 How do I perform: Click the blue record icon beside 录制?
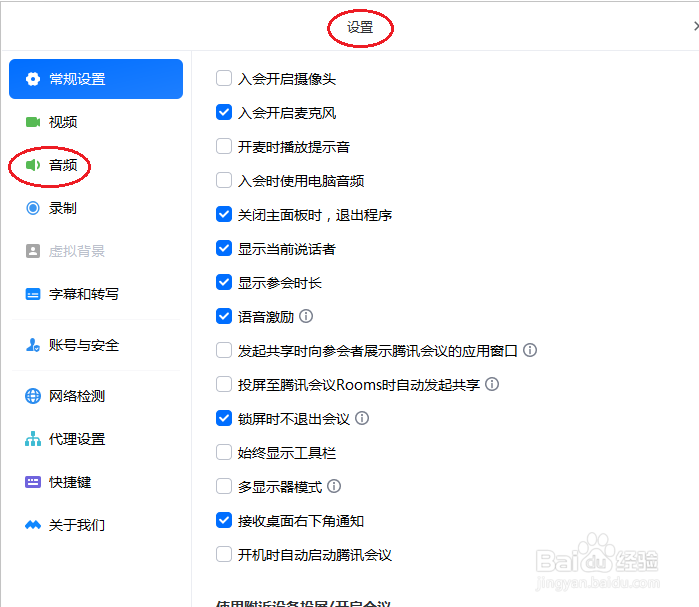tap(33, 208)
